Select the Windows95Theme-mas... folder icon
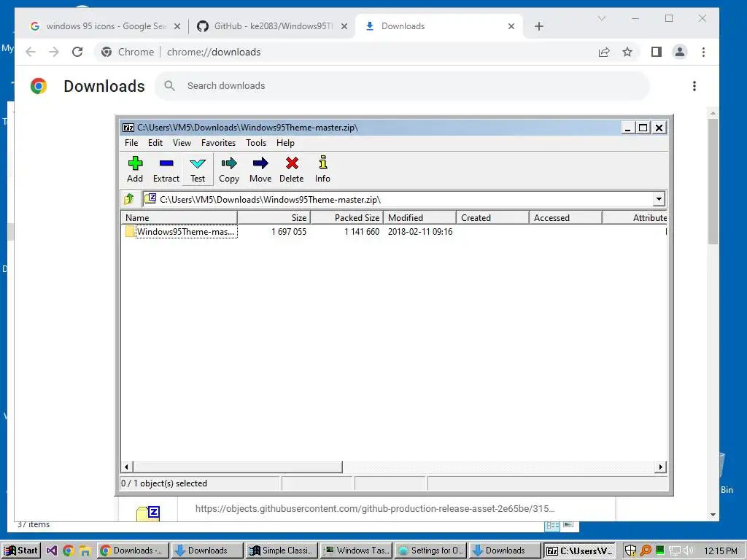The height and width of the screenshot is (560, 747). point(130,231)
